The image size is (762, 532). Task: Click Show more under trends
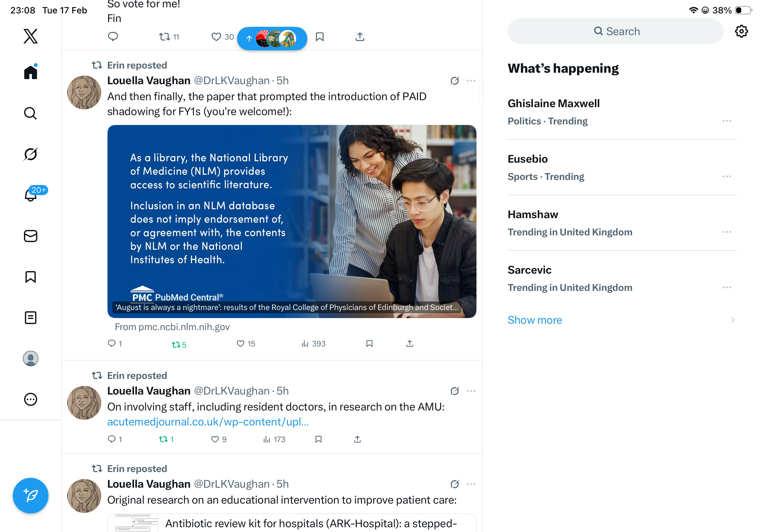click(535, 320)
